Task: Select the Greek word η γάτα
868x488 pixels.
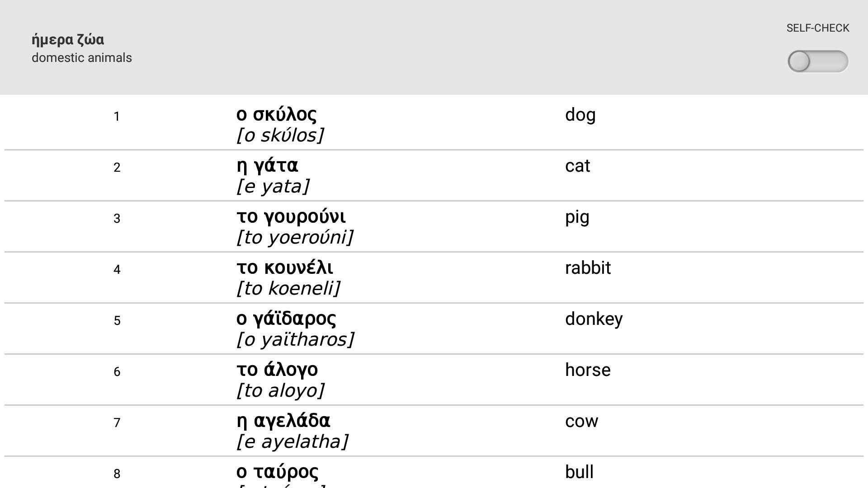Action: click(267, 165)
